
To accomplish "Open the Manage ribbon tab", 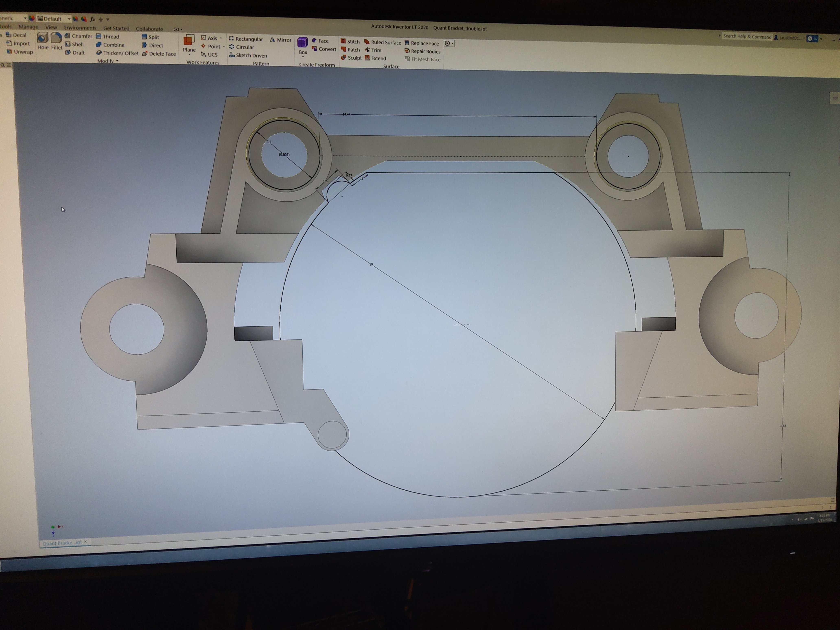I will click(28, 27).
